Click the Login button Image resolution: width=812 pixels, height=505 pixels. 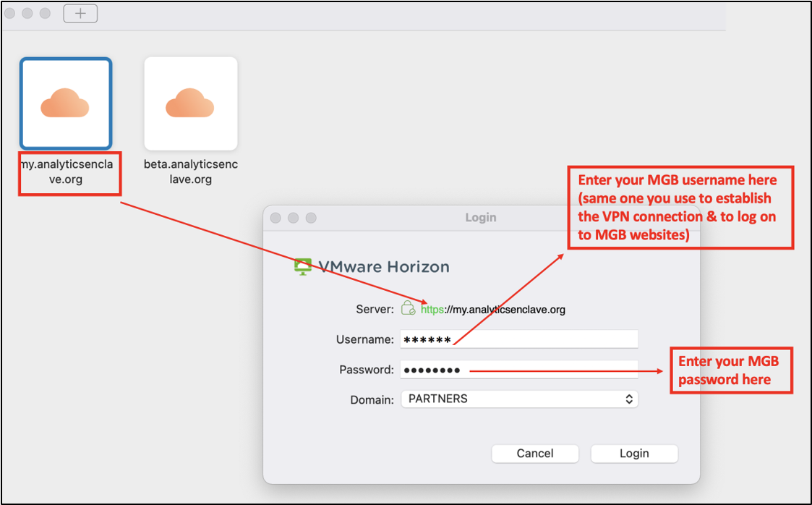tap(634, 454)
